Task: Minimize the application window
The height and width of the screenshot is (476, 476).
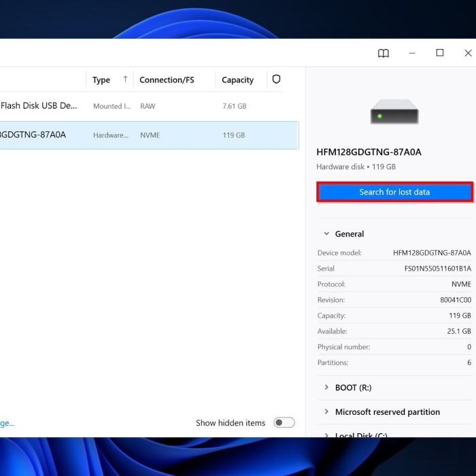Action: click(412, 53)
